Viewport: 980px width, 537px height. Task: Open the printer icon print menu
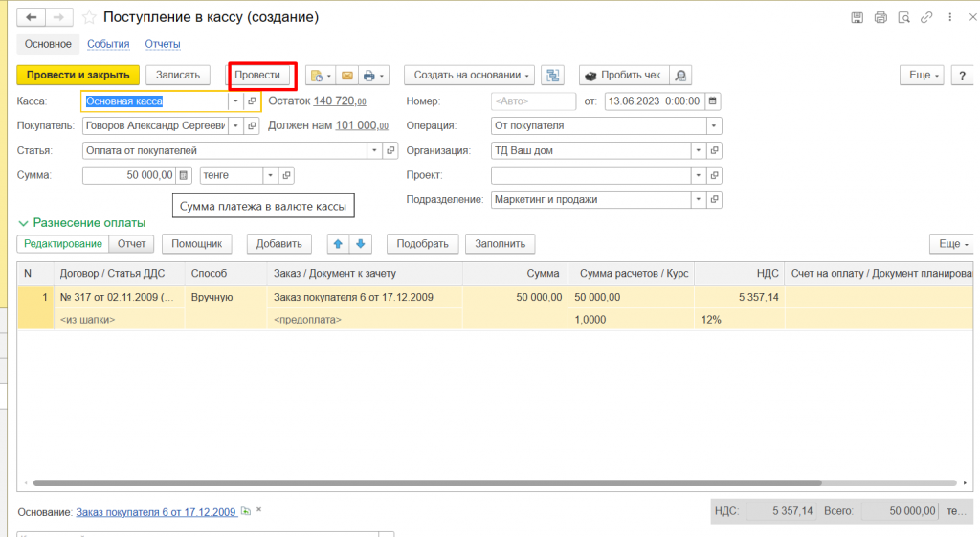click(374, 76)
